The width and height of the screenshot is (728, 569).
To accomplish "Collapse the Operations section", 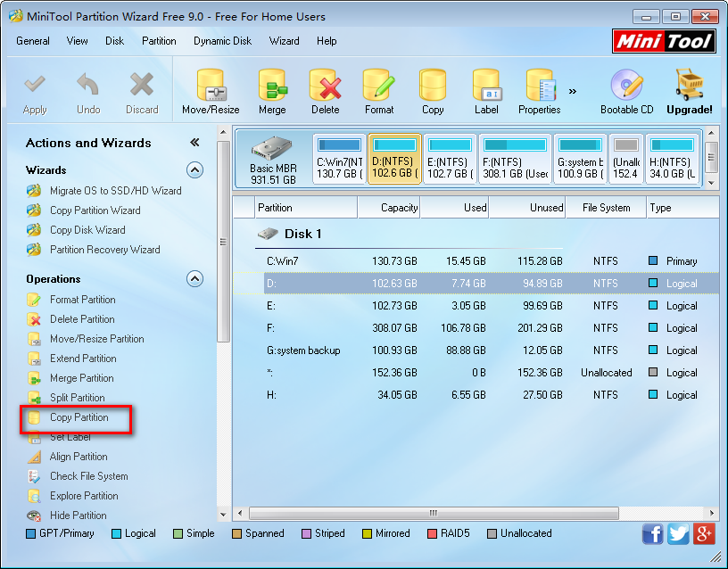I will point(195,279).
